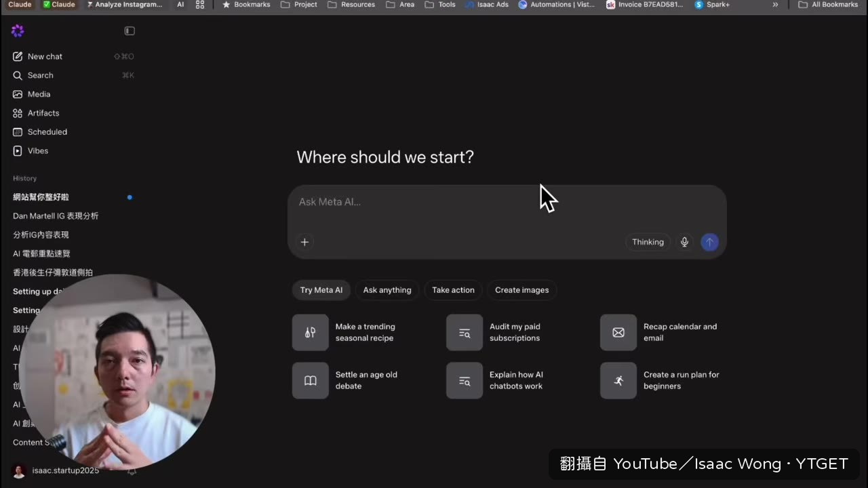The width and height of the screenshot is (868, 488).
Task: Select the Create images tab
Action: (x=521, y=290)
